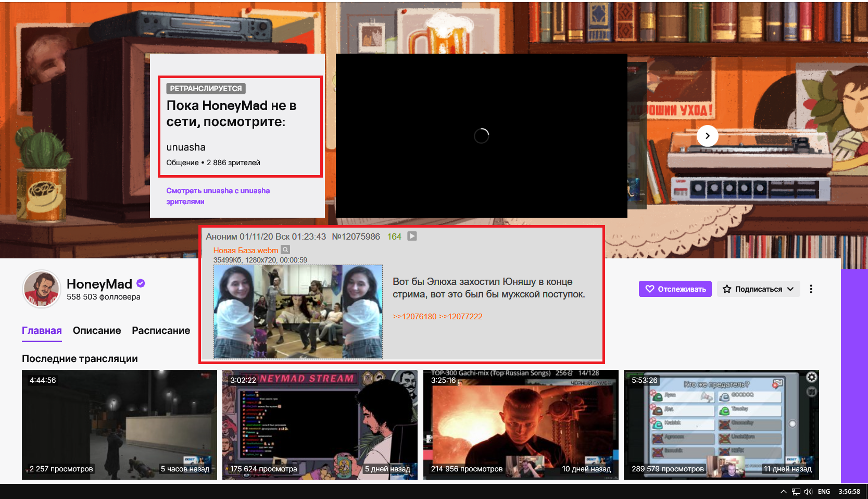Click the 11 дней назад label

tap(787, 469)
